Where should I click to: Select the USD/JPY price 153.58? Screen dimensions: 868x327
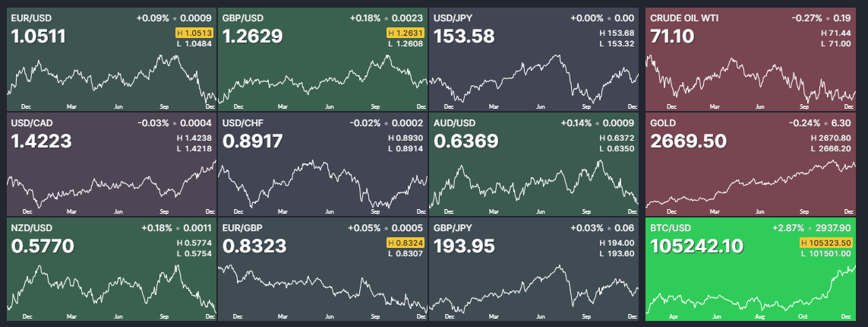pos(463,37)
